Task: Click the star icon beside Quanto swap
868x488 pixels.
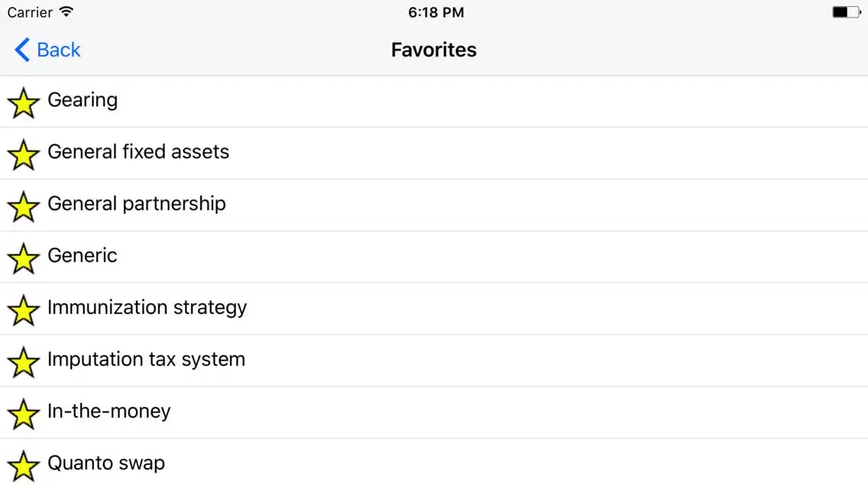Action: [x=23, y=466]
